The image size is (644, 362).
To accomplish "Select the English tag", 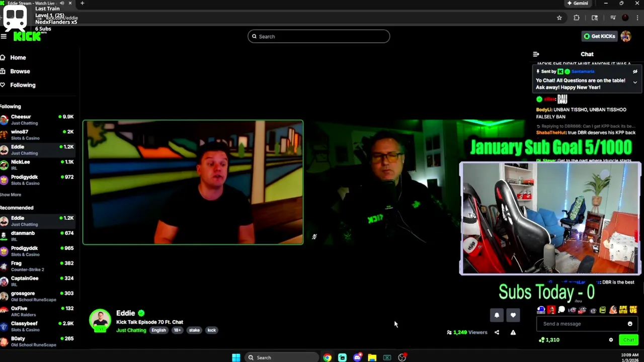I will click(x=158, y=330).
